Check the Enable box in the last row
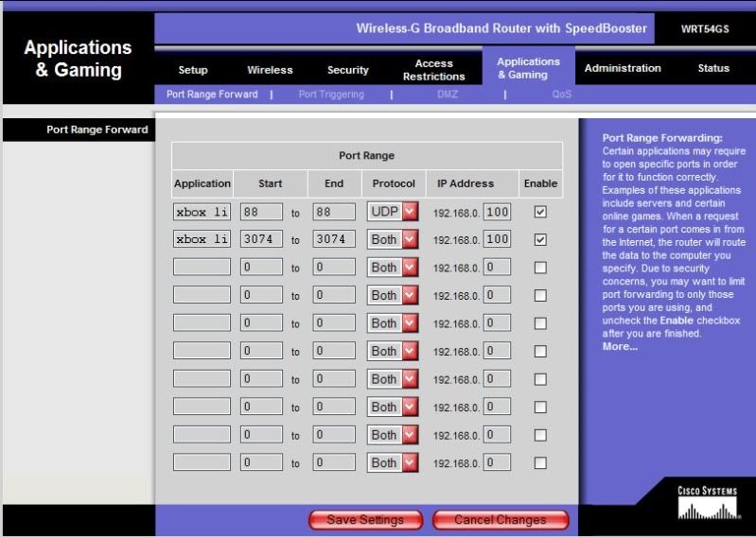Viewport: 756px width, 538px height. point(540,463)
